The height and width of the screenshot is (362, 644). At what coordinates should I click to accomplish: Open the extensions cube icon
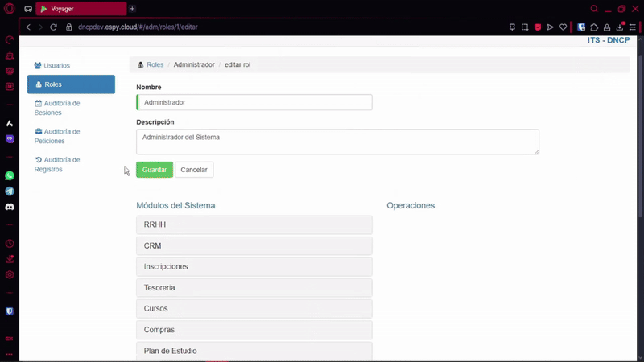(594, 27)
